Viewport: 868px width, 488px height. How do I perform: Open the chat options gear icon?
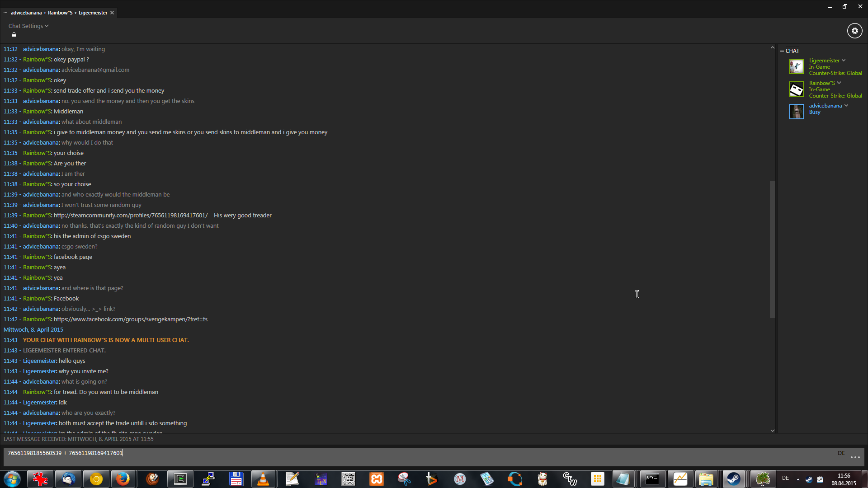click(854, 31)
